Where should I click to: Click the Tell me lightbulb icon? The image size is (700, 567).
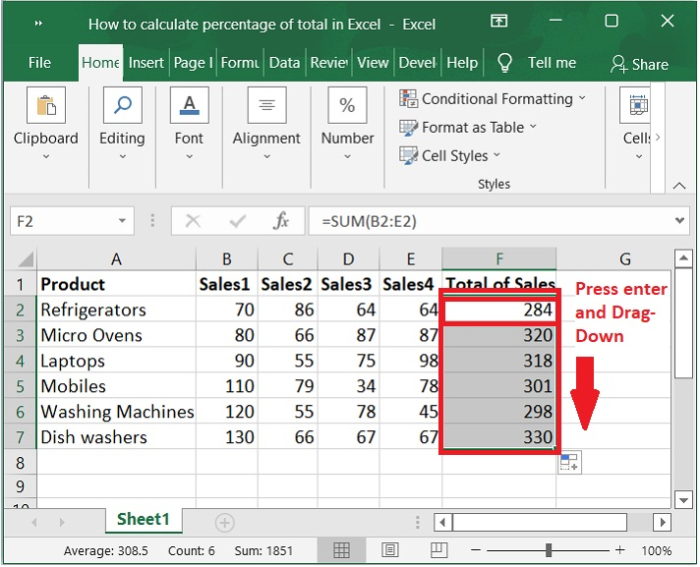click(504, 62)
